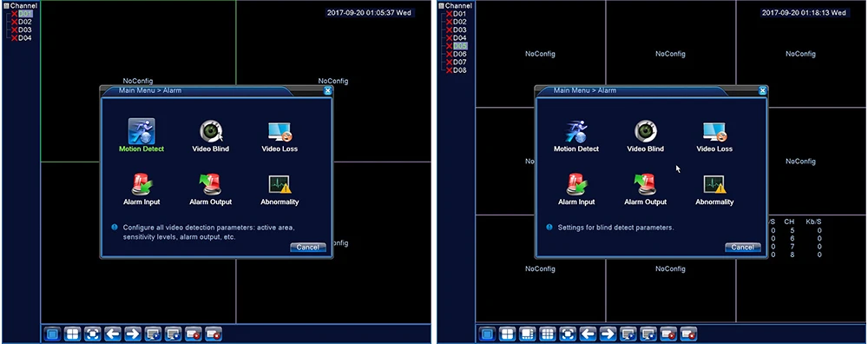This screenshot has height=344, width=868.
Task: Switch to nine-view grid on 8-channel screen
Action: pyautogui.click(x=548, y=334)
